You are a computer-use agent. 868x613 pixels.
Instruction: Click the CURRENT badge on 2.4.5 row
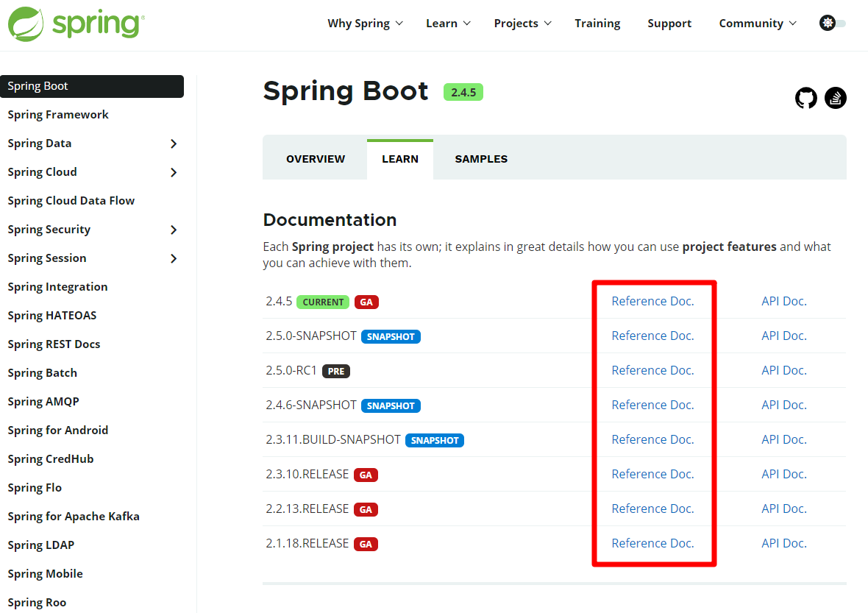(323, 302)
